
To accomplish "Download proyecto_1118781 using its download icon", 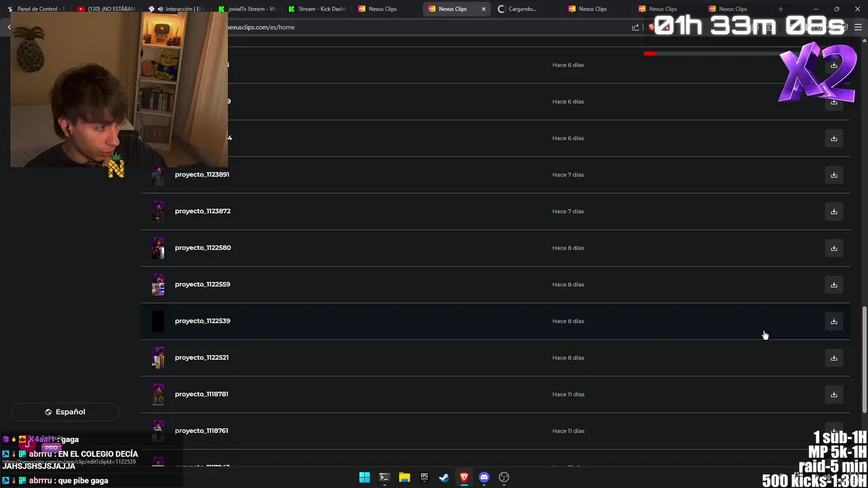I will [x=834, y=394].
